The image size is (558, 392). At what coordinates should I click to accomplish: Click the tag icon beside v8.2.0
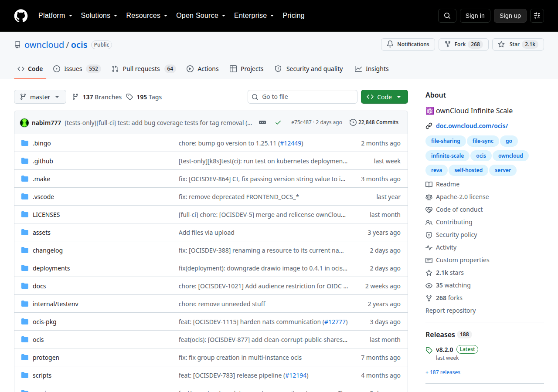click(x=429, y=350)
